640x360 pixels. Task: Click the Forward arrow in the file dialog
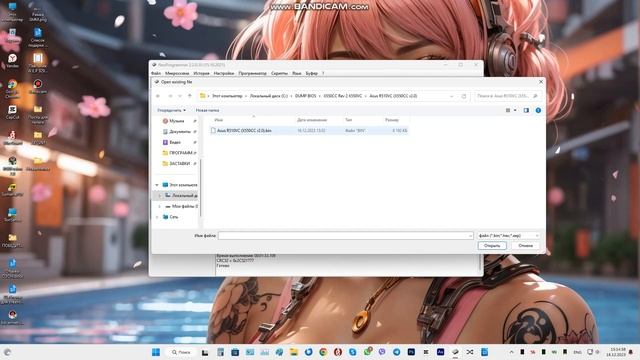coord(170,96)
